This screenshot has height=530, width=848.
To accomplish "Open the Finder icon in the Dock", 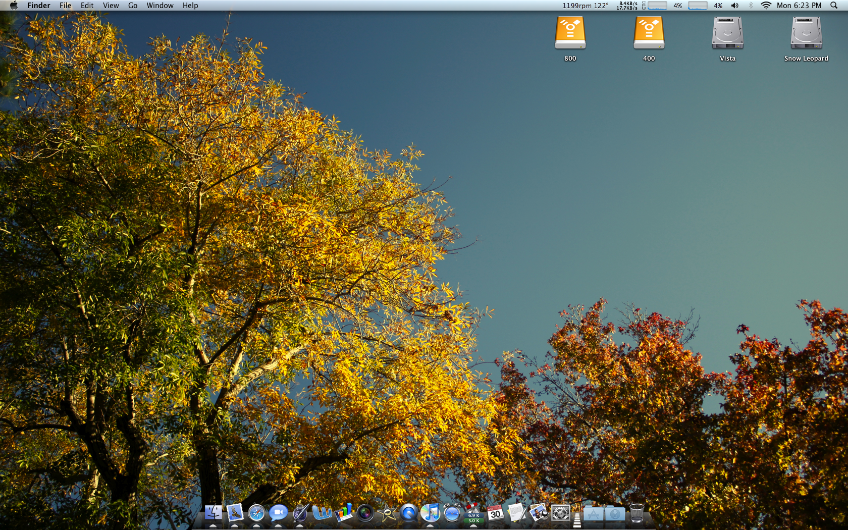I will [x=213, y=513].
